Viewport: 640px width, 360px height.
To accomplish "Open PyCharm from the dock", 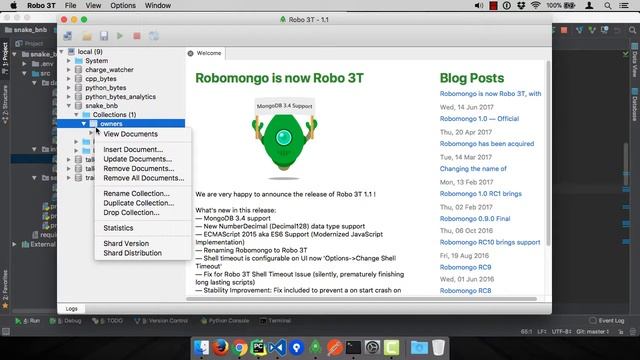I will click(x=258, y=348).
